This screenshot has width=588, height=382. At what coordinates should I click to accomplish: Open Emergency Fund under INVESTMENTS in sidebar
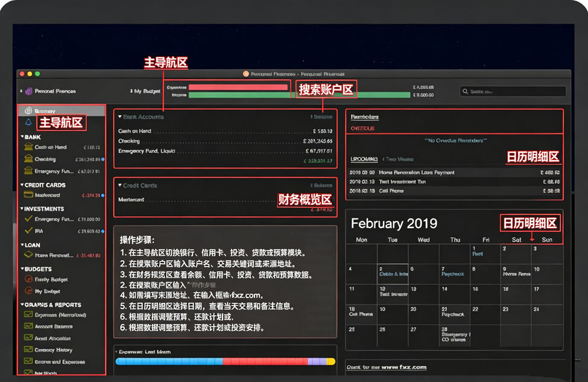click(62, 219)
